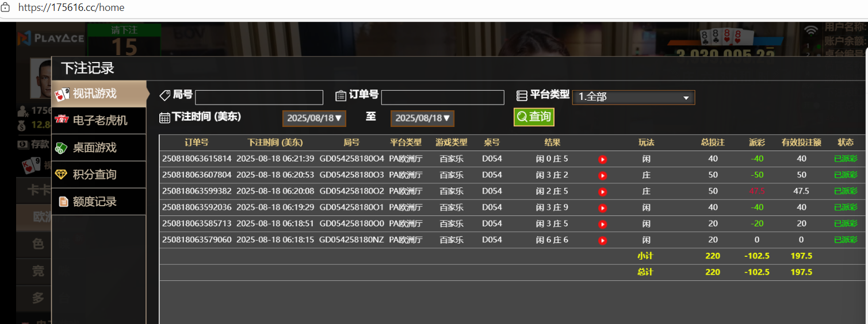The height and width of the screenshot is (324, 868).
Task: Click play icon for round GD054258180NZ
Action: pyautogui.click(x=602, y=240)
